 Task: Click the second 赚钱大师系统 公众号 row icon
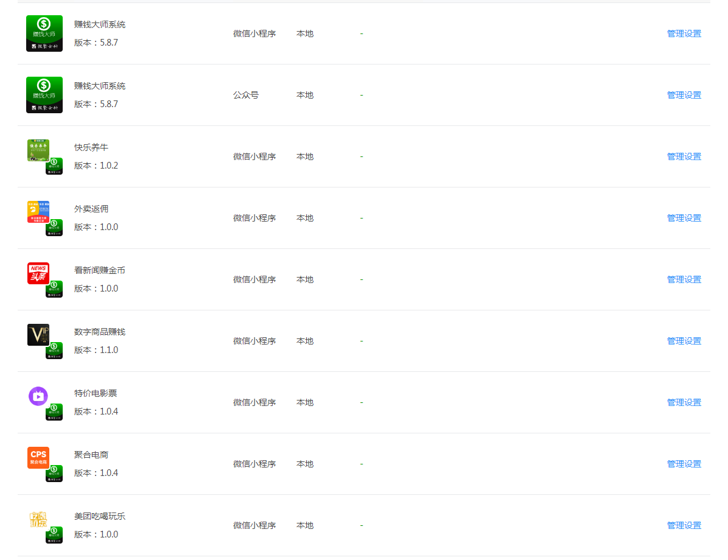[x=44, y=94]
